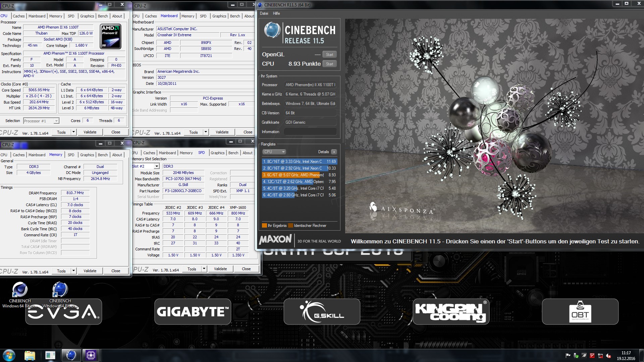The height and width of the screenshot is (362, 644).
Task: Open About tab in top-left CPU-Z
Action: 117,16
